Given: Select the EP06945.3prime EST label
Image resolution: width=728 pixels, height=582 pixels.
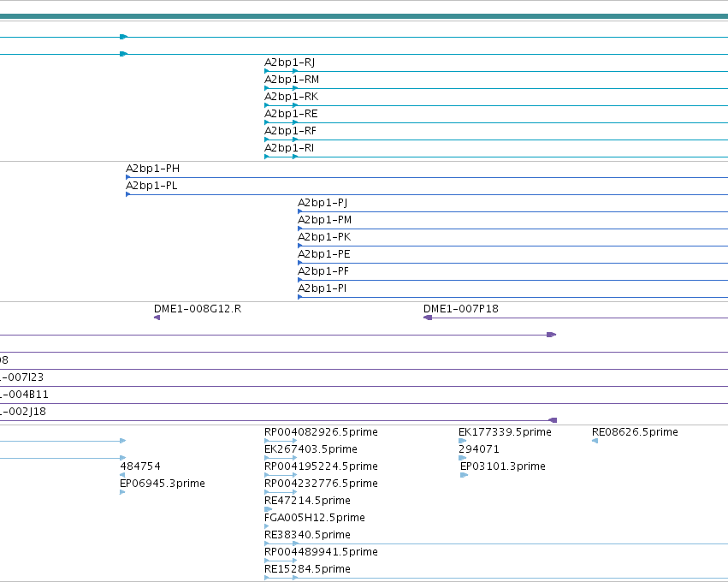Looking at the screenshot, I should pos(163,484).
